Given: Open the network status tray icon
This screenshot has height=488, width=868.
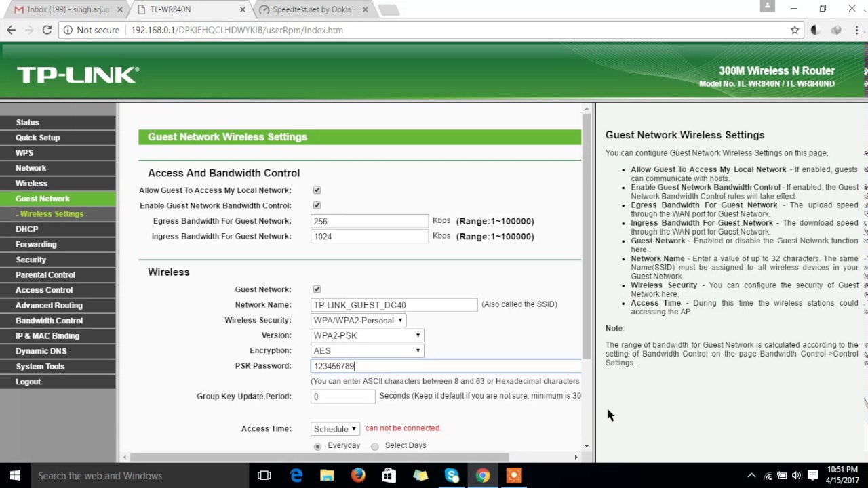Looking at the screenshot, I should pyautogui.click(x=768, y=476).
